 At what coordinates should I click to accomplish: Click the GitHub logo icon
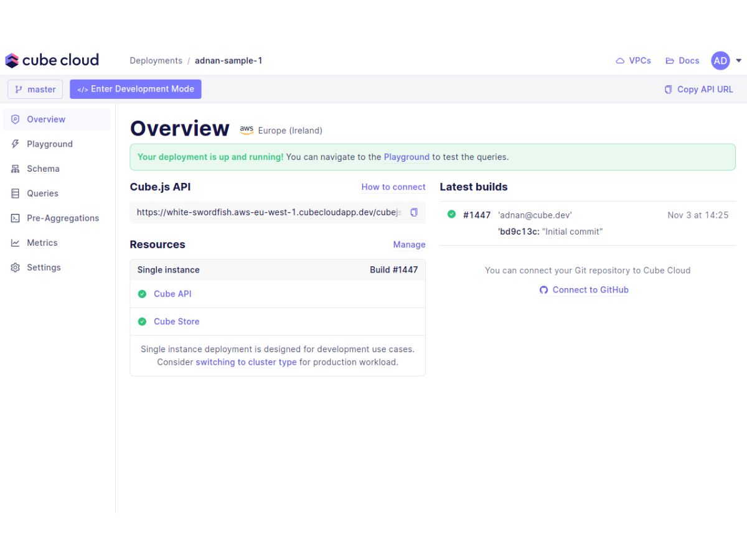544,290
